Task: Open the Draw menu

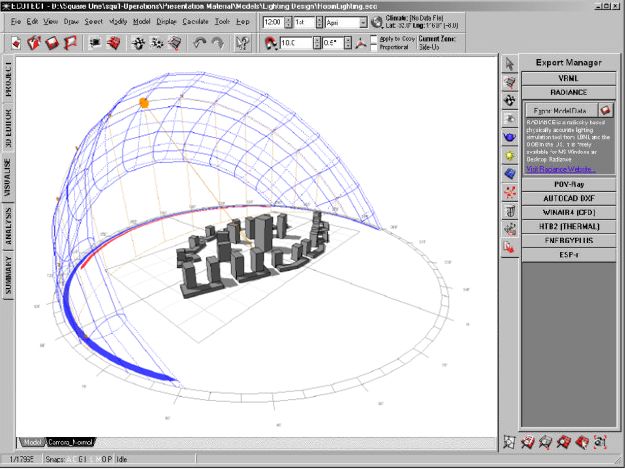Action: pos(71,22)
